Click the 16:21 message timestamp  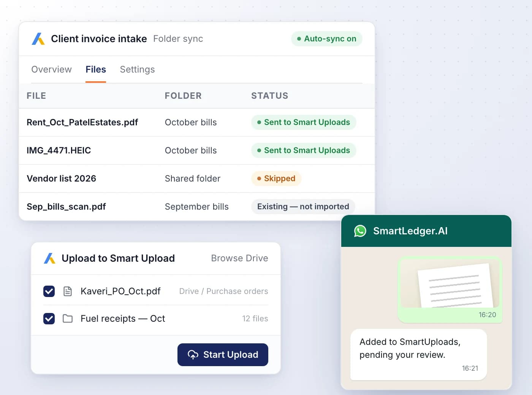(x=470, y=368)
